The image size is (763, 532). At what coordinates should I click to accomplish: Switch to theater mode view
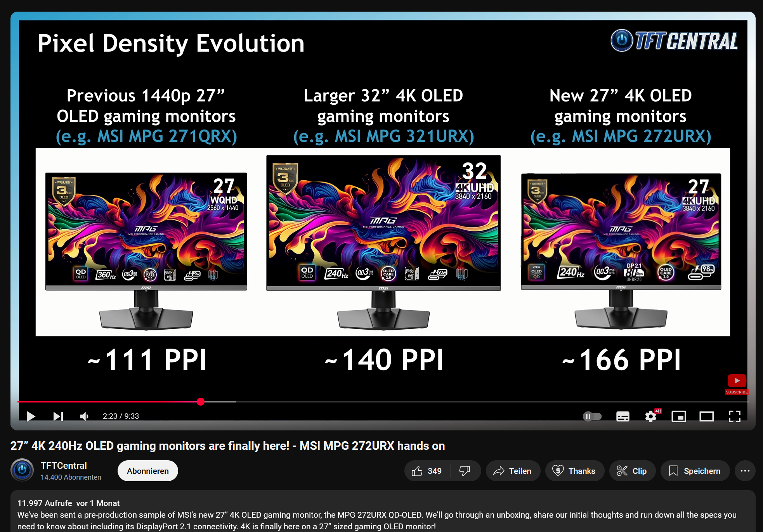tap(706, 416)
